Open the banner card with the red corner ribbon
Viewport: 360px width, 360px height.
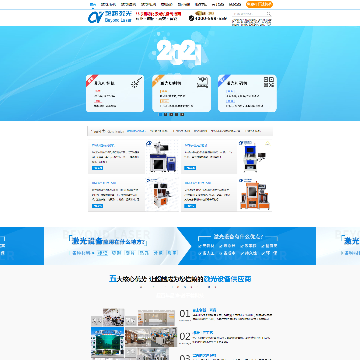click(115, 93)
